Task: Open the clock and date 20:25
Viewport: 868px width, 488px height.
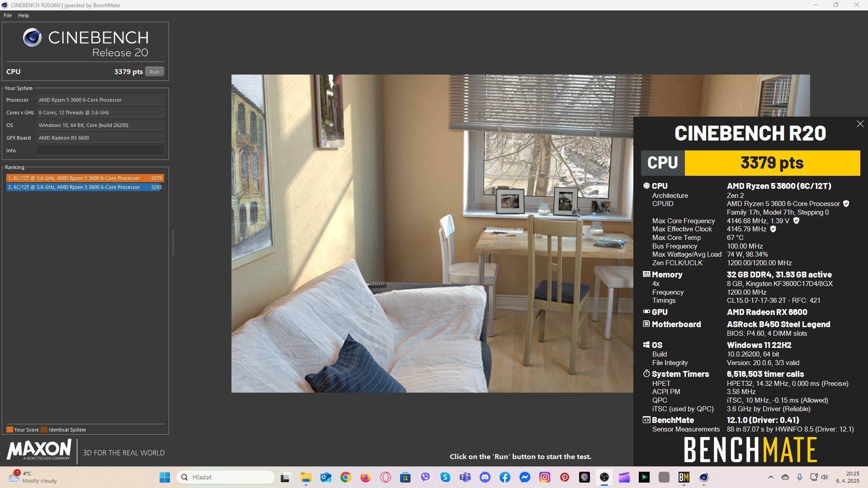Action: (848, 477)
